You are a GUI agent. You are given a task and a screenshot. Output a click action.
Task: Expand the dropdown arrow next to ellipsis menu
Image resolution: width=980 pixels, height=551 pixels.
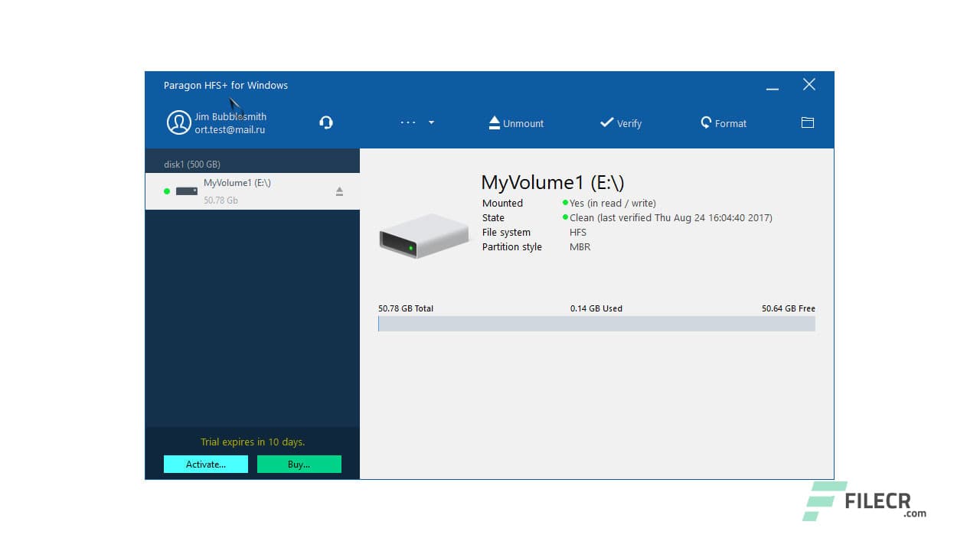tap(431, 122)
